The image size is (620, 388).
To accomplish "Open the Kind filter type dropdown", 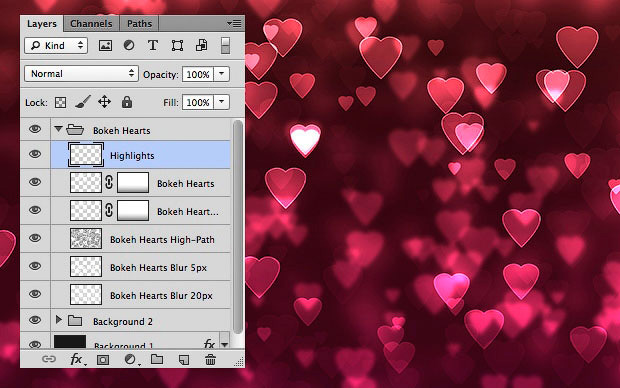I will click(56, 45).
